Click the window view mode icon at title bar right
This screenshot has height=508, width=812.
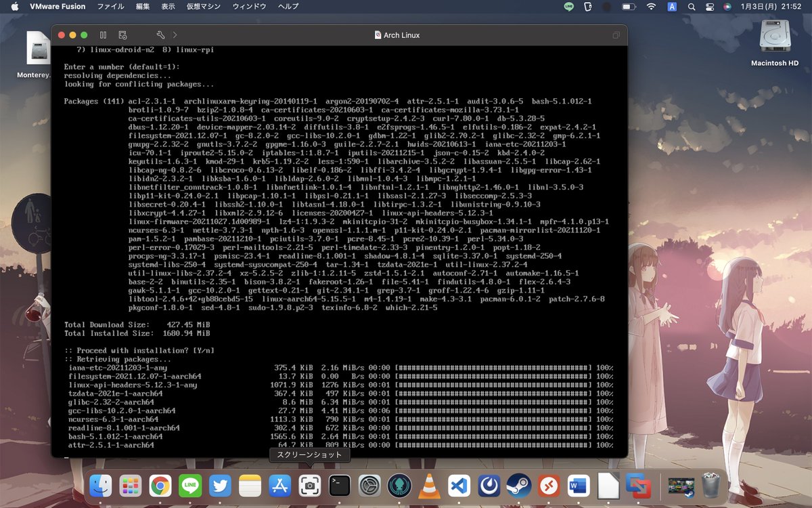click(616, 35)
